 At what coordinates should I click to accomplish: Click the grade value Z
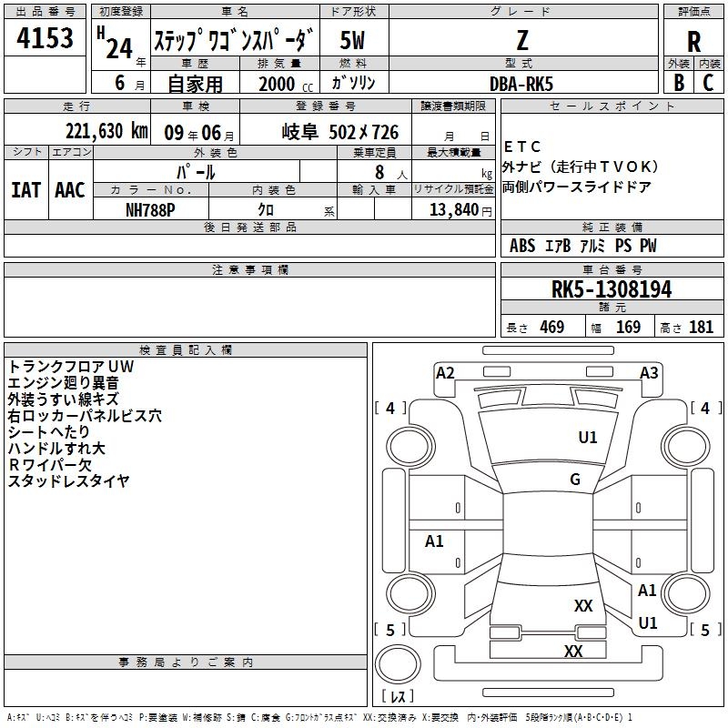pyautogui.click(x=522, y=40)
